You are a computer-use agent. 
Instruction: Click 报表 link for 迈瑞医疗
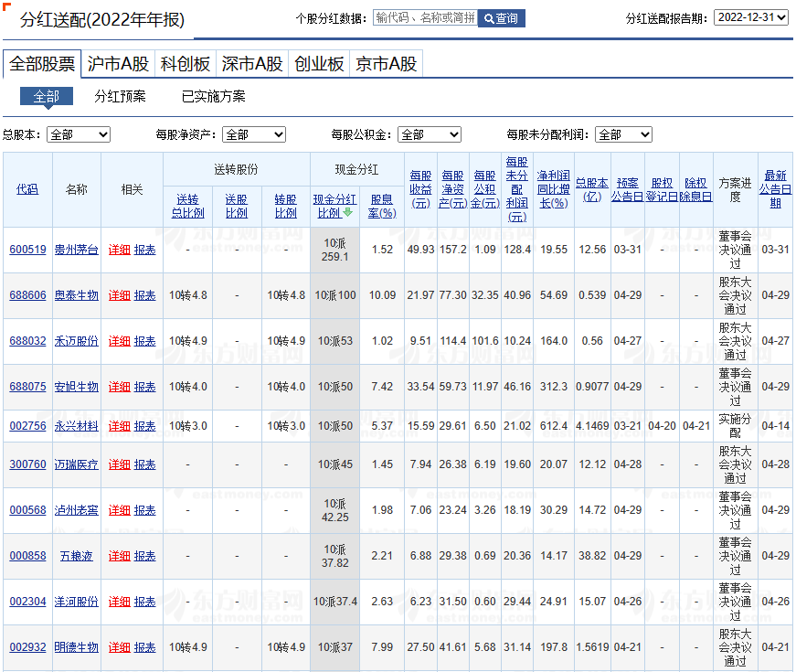pos(145,464)
